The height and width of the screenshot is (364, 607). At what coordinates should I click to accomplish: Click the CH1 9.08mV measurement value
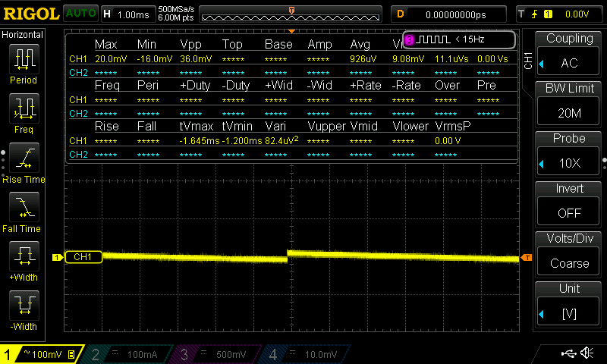408,59
